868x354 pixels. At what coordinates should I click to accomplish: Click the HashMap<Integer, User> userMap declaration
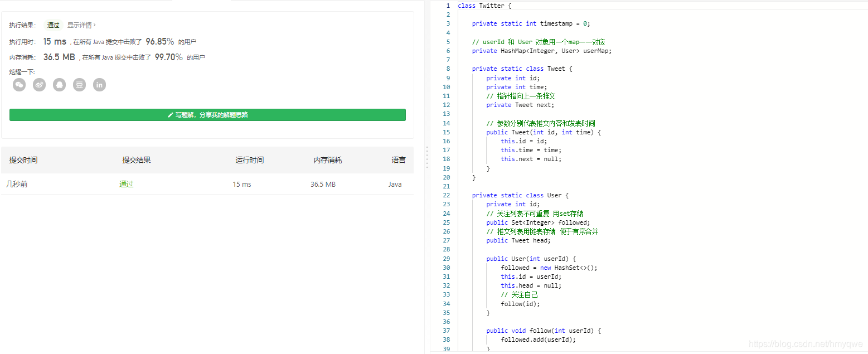(542, 51)
